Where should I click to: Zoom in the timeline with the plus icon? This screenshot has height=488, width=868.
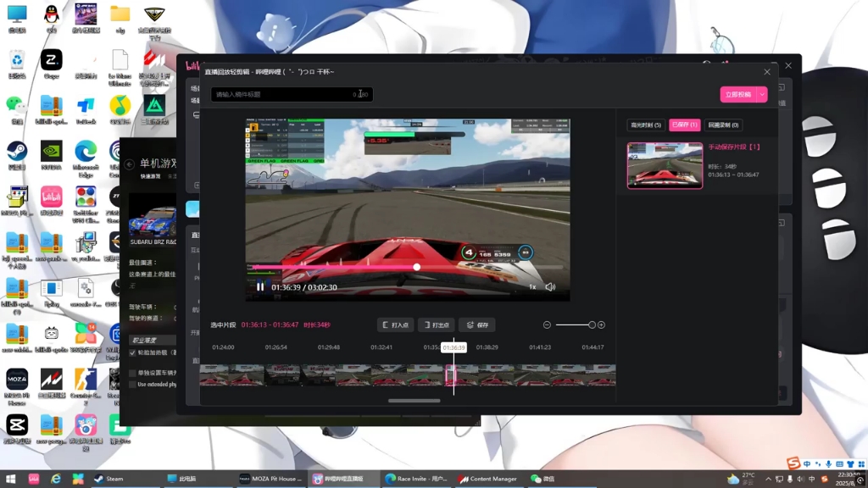[x=601, y=324]
